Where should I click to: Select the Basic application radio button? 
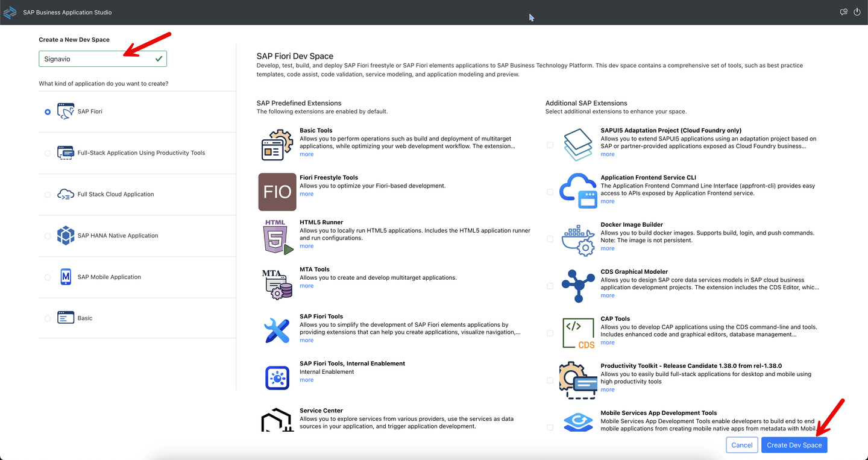coord(48,318)
